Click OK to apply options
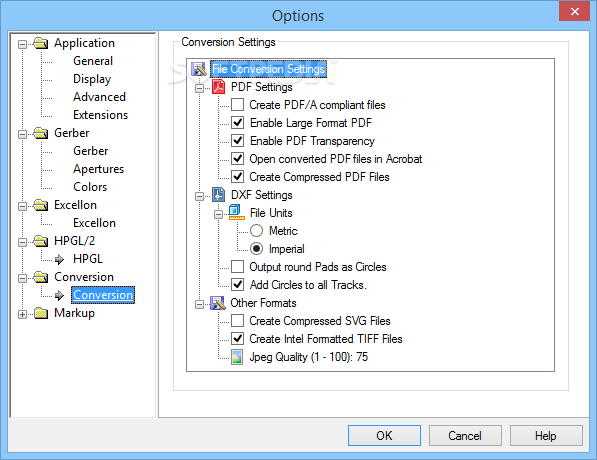 coord(384,435)
